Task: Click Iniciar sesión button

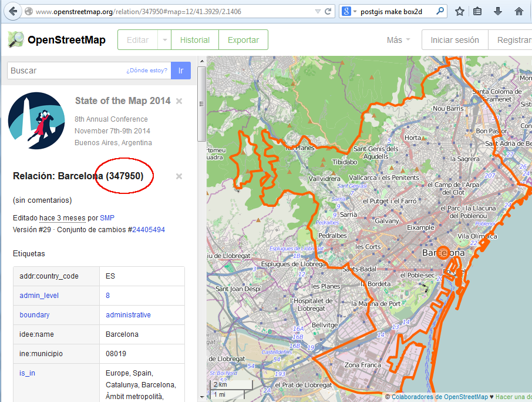Action: tap(454, 40)
